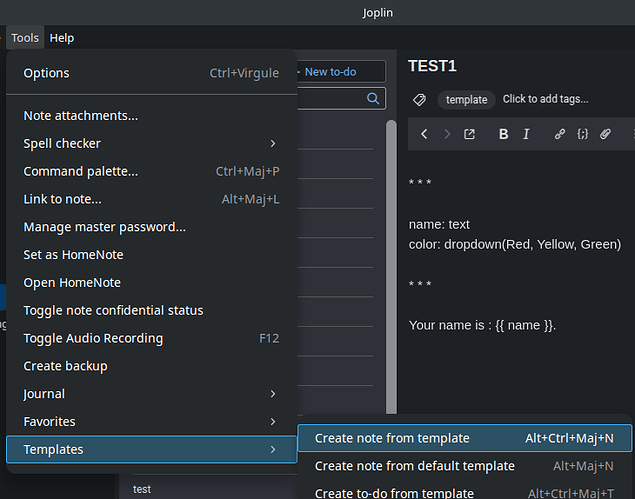Image resolution: width=635 pixels, height=499 pixels.
Task: Select Toggle note confidential status
Action: [151, 311]
